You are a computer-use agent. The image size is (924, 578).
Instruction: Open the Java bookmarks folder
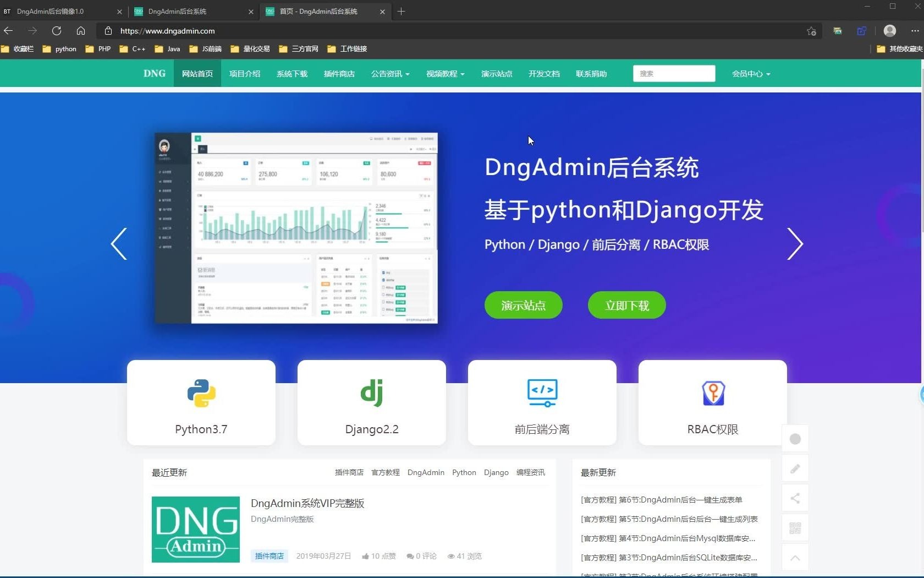pos(168,49)
